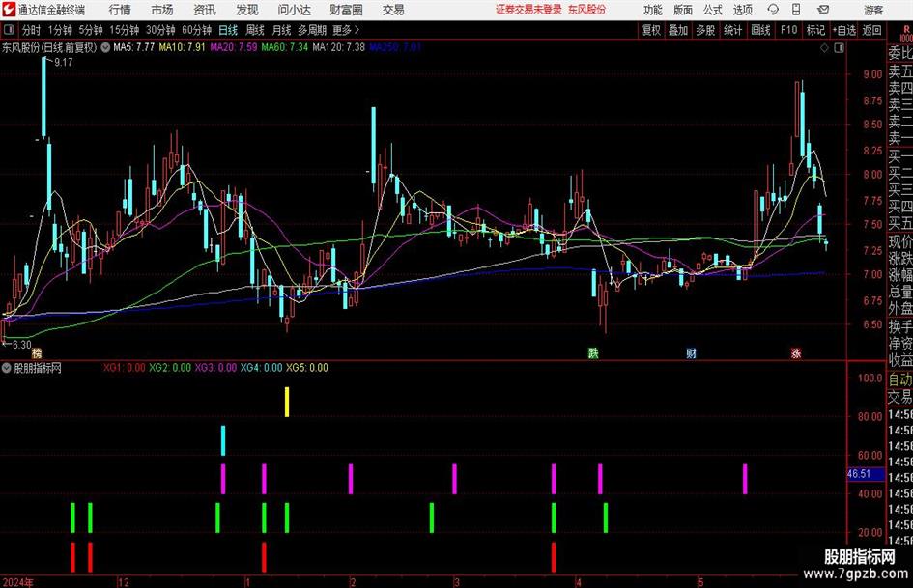Click the cyan XG4 signal bar
Viewport: 913px width, 588px height.
223,440
